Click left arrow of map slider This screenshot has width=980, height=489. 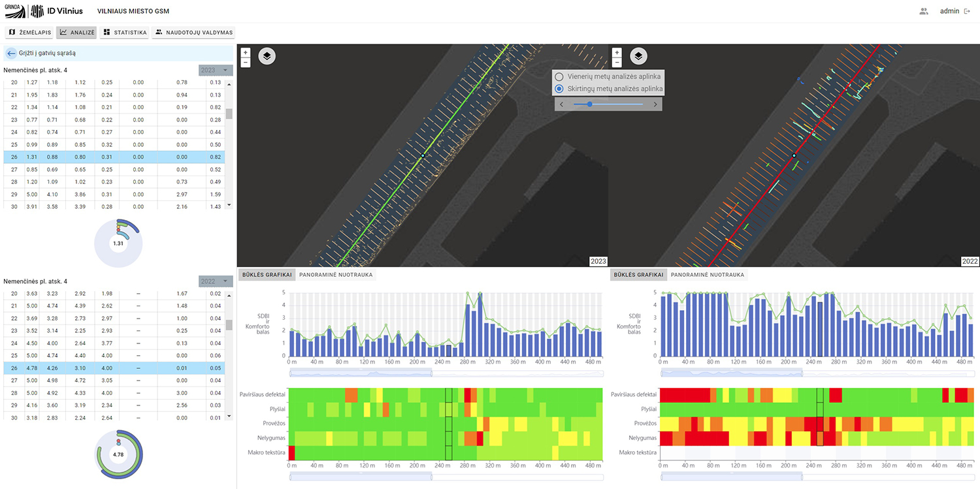tap(561, 104)
